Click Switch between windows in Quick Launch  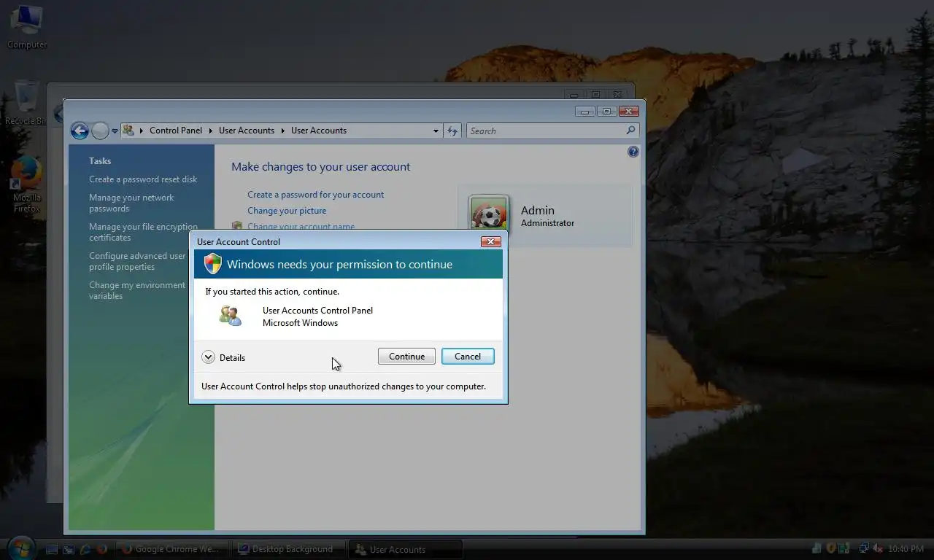(x=69, y=549)
